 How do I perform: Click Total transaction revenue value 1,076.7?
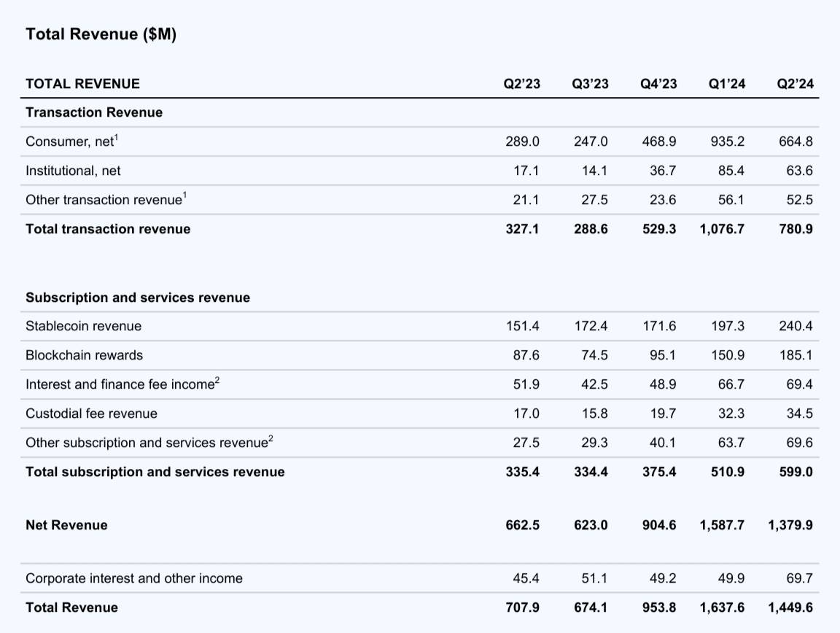point(722,229)
